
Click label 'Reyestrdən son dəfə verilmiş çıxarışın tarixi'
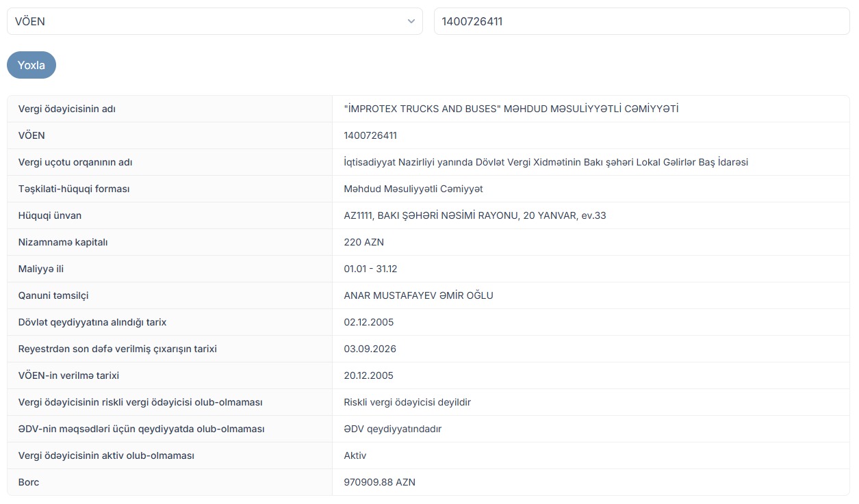118,349
